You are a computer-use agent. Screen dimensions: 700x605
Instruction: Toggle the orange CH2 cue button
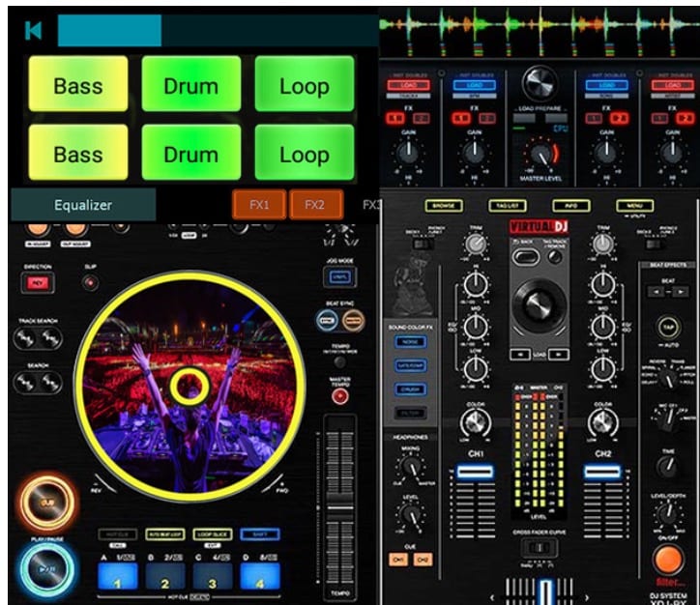click(423, 559)
